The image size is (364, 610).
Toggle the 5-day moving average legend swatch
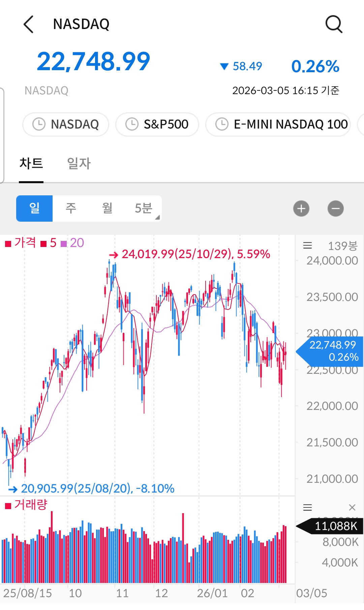pos(43,244)
